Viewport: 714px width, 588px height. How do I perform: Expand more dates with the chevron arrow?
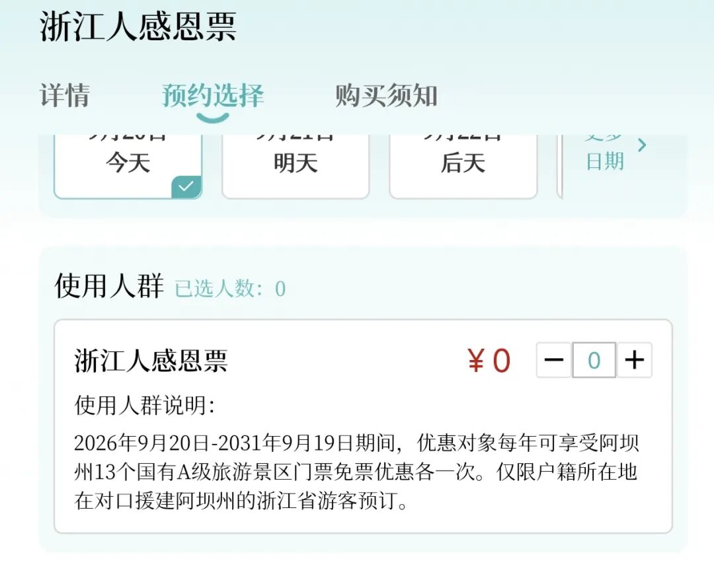pos(642,145)
